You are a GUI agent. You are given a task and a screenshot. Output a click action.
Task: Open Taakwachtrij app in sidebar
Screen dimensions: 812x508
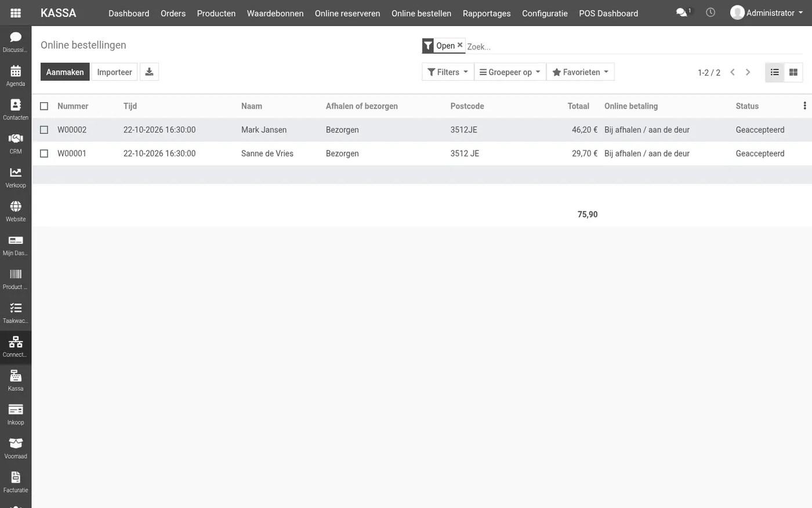pos(16,312)
